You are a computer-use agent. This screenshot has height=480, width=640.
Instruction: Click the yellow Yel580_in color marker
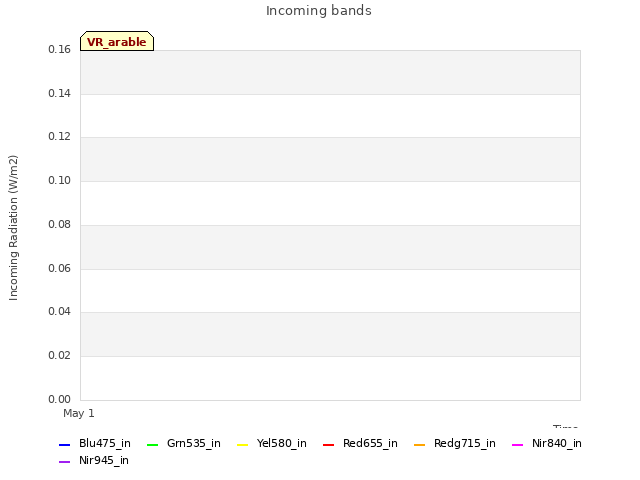[x=242, y=444]
